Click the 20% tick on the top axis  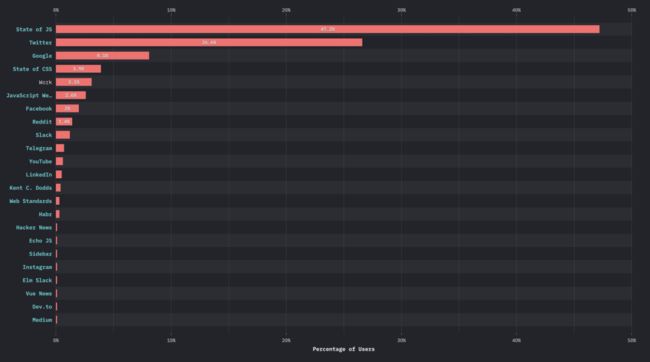click(286, 10)
